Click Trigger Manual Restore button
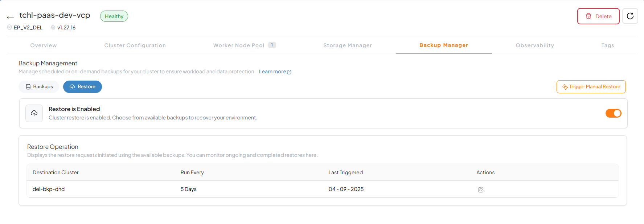This screenshot has height=224, width=644. point(591,87)
